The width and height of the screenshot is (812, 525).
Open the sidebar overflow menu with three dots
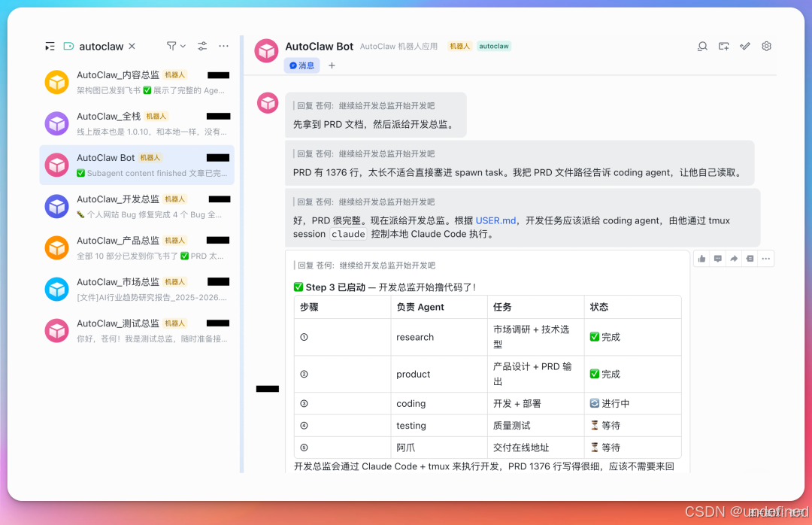tap(223, 46)
